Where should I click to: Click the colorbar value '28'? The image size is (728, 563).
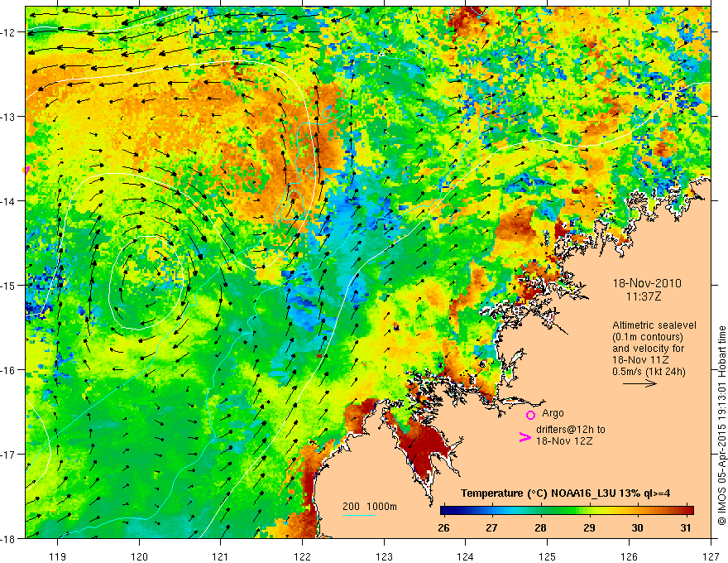[540, 527]
